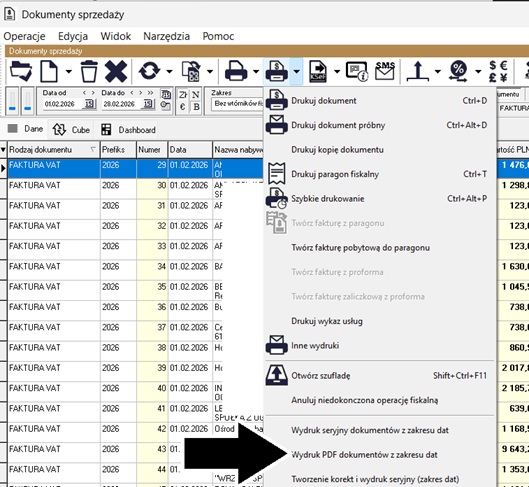
Task: Click the copy document toolbar icon
Action: 191,71
